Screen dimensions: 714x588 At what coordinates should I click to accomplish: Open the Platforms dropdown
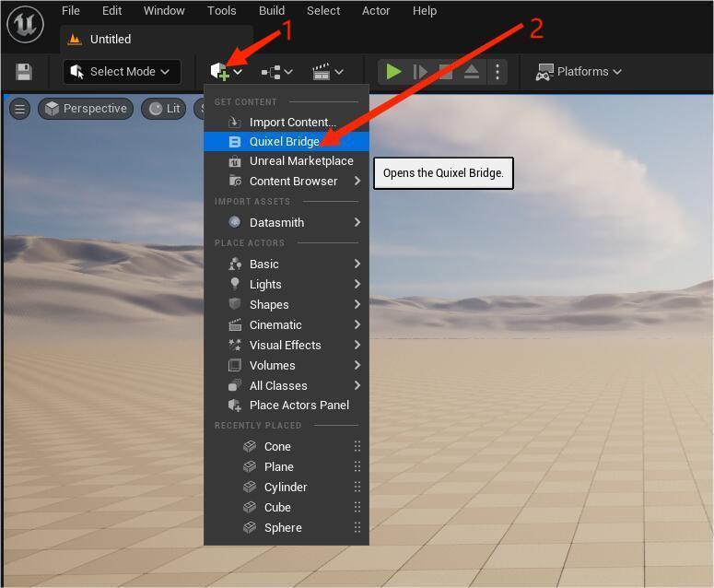[x=579, y=72]
